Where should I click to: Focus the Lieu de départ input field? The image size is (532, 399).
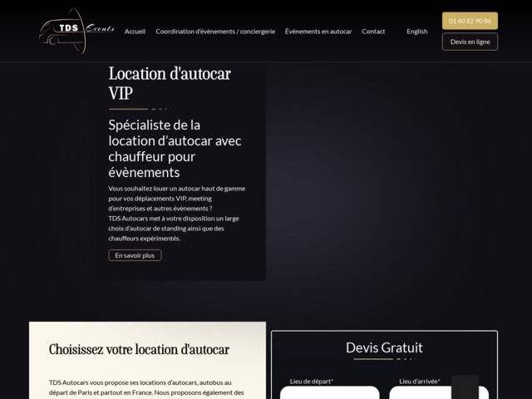(329, 393)
